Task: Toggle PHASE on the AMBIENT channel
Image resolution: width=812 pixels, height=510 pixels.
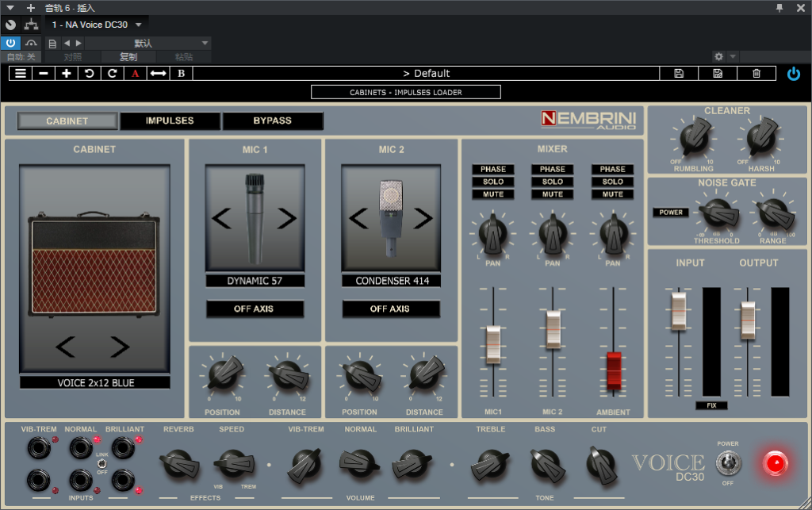Action: [x=613, y=169]
